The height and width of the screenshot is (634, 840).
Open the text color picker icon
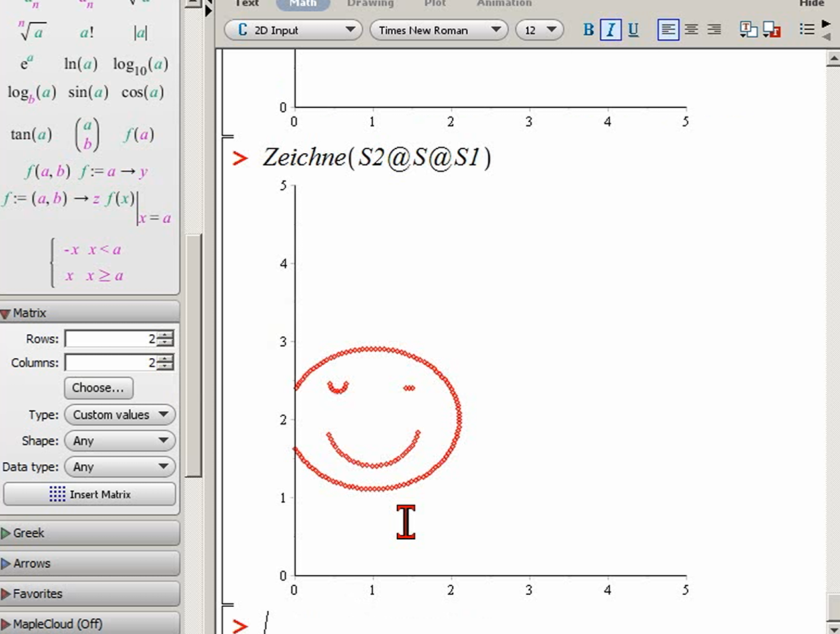pos(748,30)
